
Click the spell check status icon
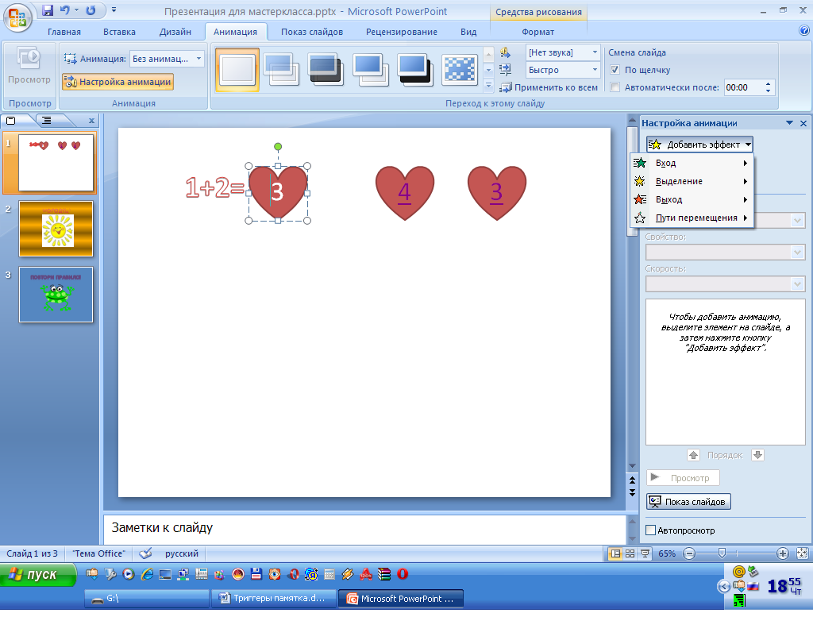pyautogui.click(x=146, y=553)
